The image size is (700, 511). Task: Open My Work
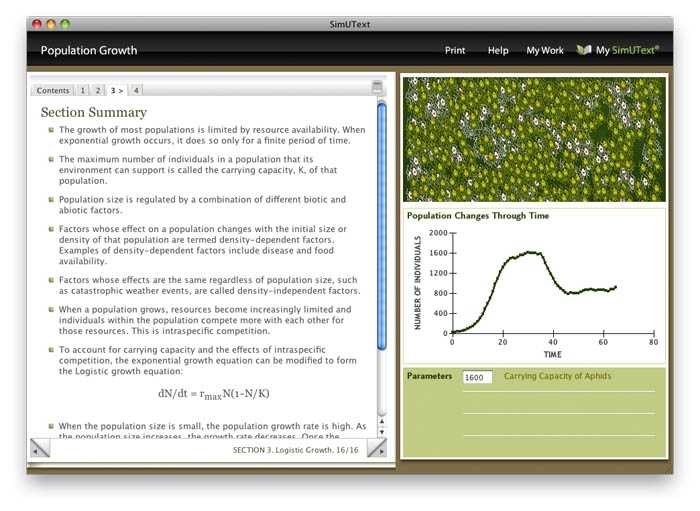click(545, 51)
